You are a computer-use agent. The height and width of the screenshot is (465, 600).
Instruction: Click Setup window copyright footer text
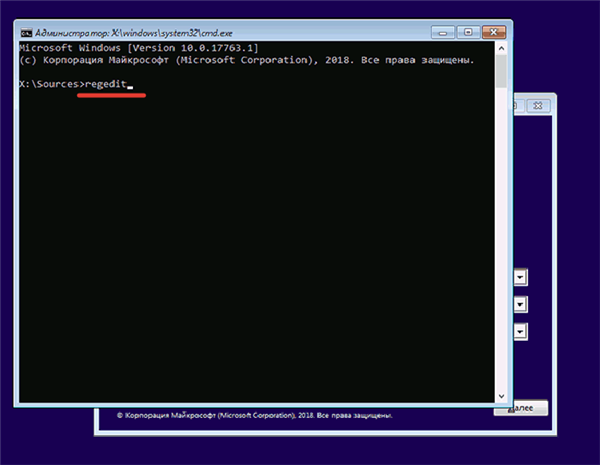tap(254, 415)
